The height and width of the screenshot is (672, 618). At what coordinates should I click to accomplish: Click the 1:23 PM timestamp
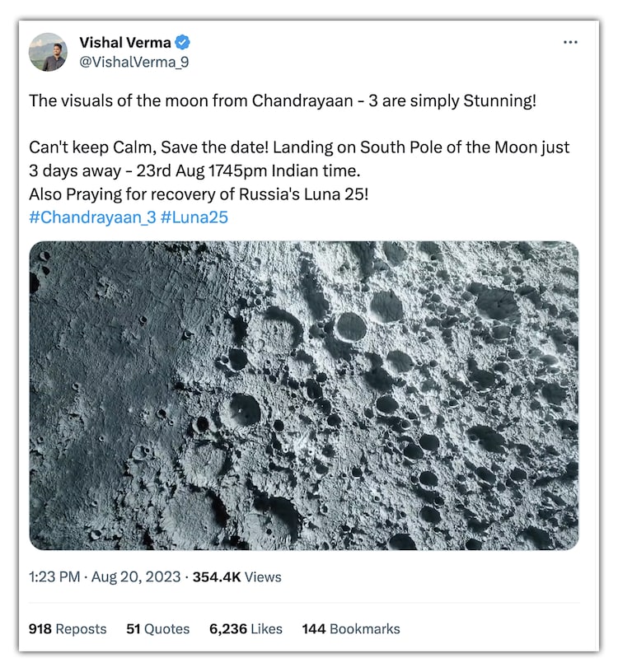(x=54, y=577)
